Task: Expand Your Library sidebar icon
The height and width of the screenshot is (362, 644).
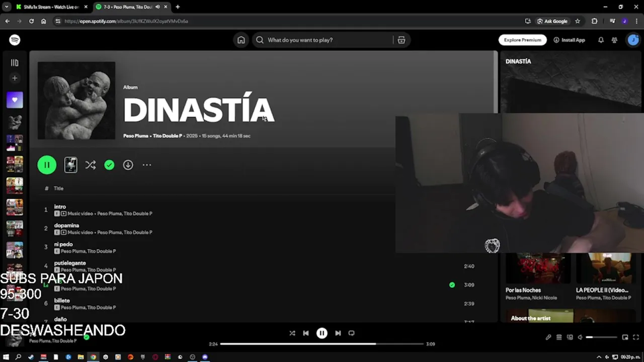Action: pyautogui.click(x=15, y=63)
